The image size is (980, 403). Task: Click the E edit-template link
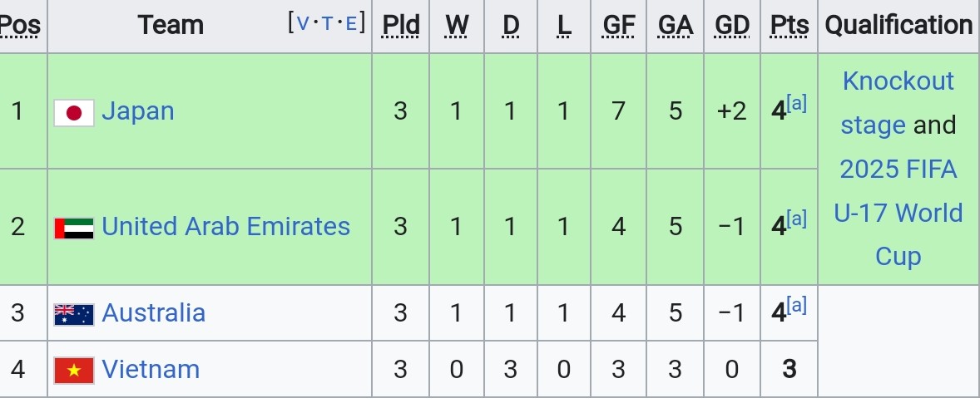(350, 24)
